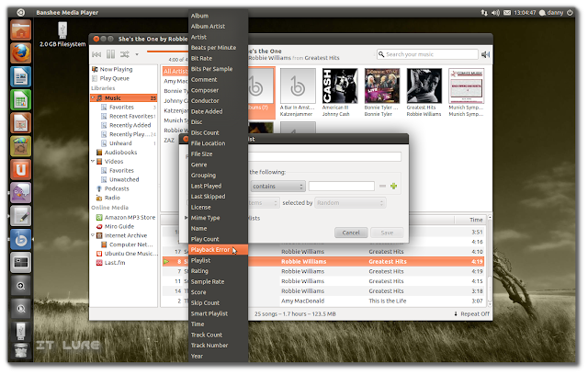Choose Smart Playlist from the field list
The width and height of the screenshot is (588, 375).
click(x=218, y=313)
